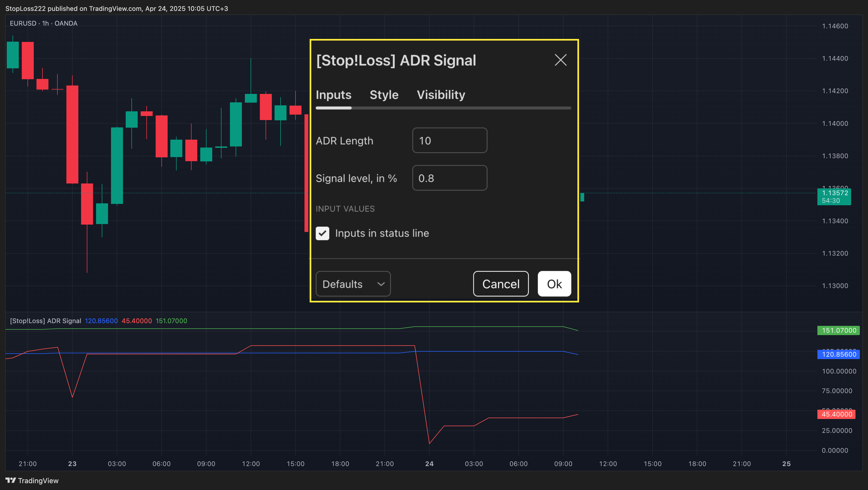Click the EURUSD 1h OANDA symbol label
The image size is (868, 490).
tap(44, 23)
